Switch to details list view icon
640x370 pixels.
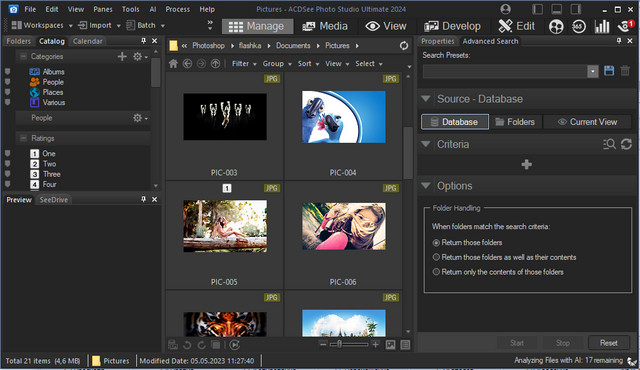click(405, 345)
